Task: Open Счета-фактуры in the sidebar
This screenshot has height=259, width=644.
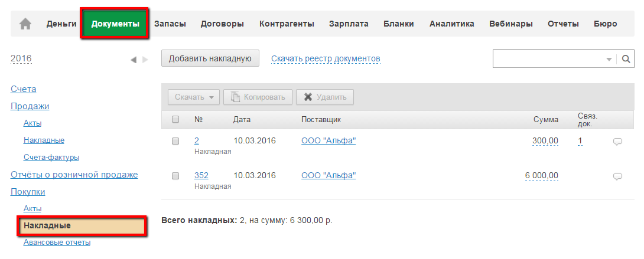Action: pos(51,158)
